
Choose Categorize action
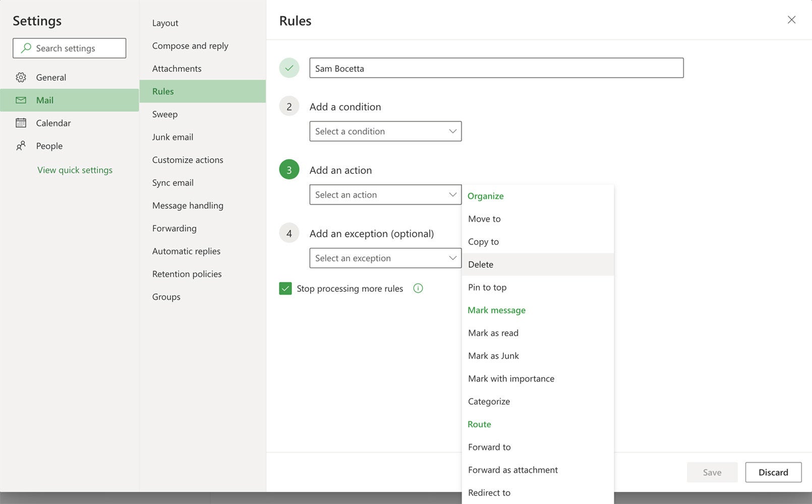(538, 401)
